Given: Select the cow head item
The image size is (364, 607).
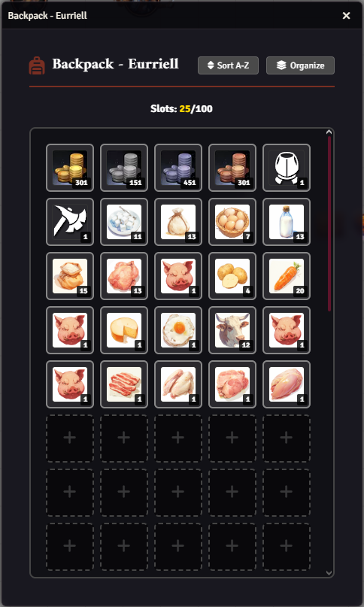Looking at the screenshot, I should tap(232, 330).
